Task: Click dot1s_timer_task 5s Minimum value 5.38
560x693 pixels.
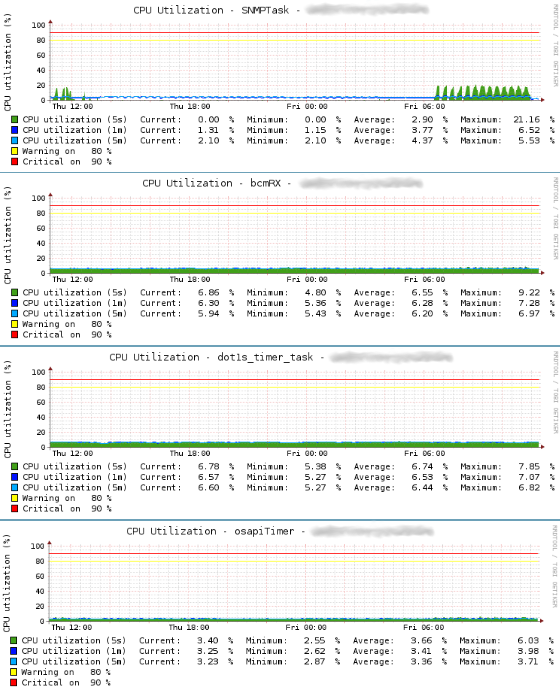Action: click(x=316, y=467)
